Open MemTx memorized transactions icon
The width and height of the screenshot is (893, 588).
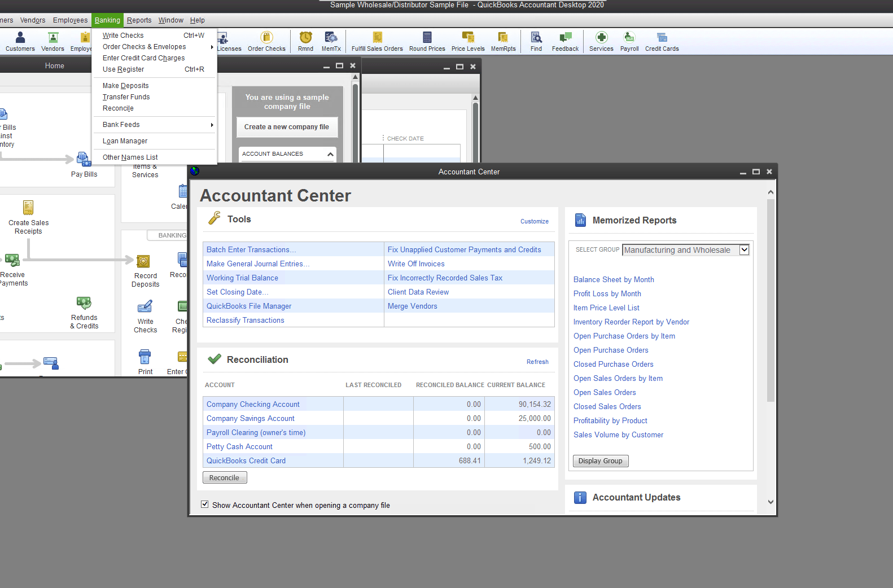tap(331, 42)
